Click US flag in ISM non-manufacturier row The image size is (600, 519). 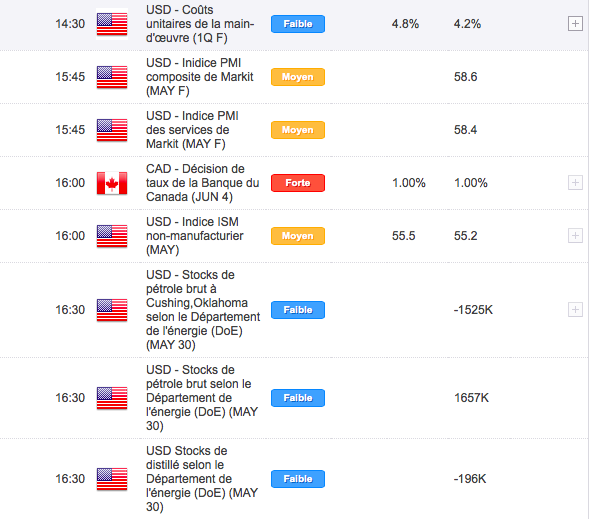click(112, 236)
